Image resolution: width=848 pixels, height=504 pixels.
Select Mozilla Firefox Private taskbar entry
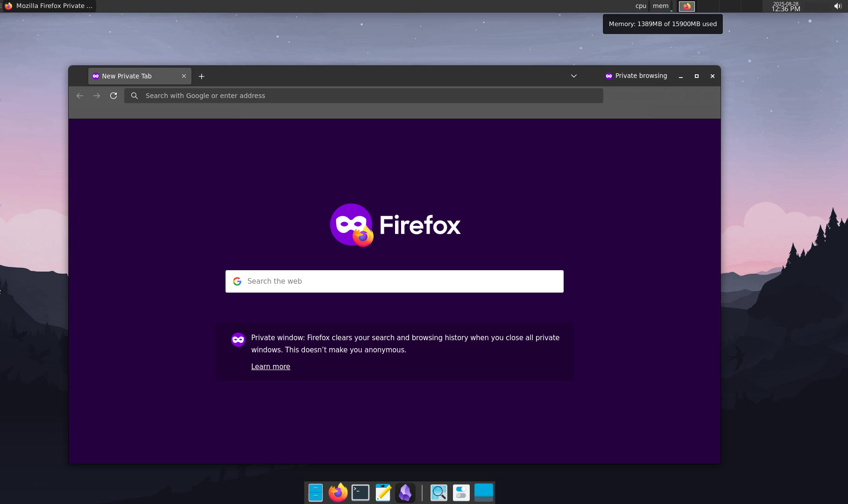(x=49, y=6)
